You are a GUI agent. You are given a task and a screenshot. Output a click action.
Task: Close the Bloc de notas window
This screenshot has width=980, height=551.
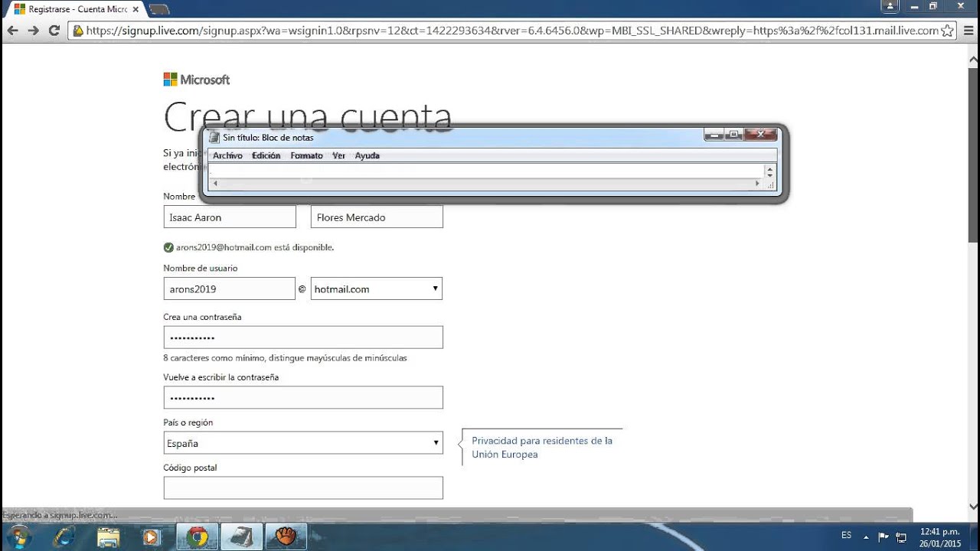(x=760, y=135)
